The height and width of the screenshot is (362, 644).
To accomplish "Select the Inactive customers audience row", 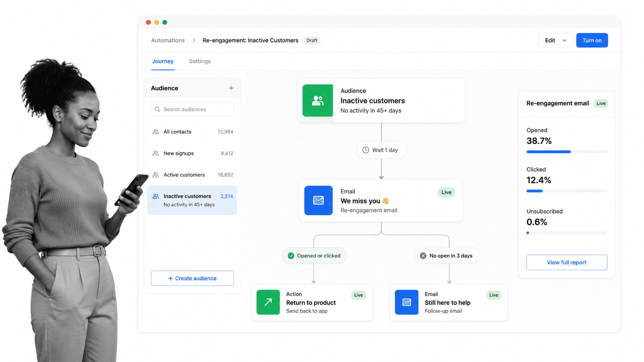I will tap(192, 200).
